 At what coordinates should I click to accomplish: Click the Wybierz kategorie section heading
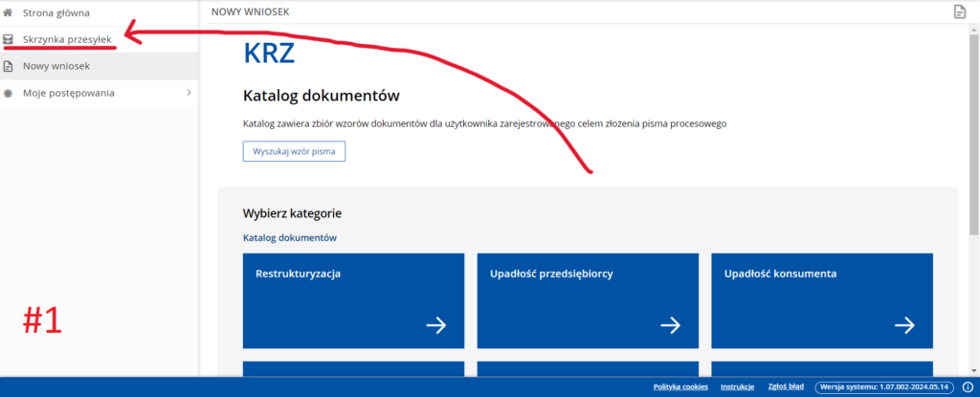pos(292,213)
